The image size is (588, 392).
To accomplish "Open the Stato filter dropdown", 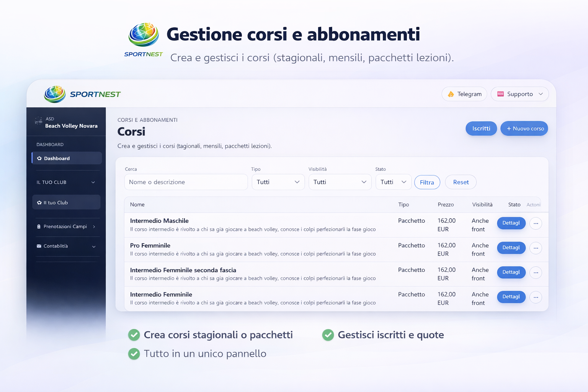I will (x=393, y=182).
